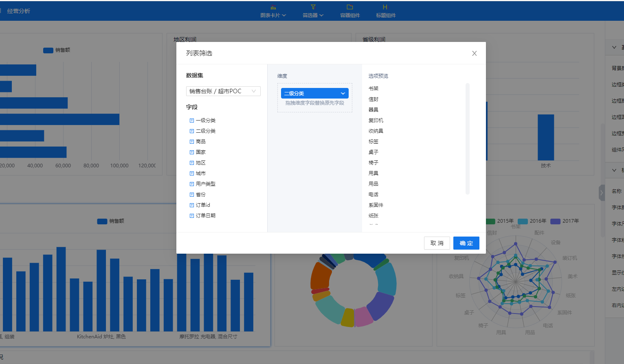Click the 省级利润 chart title
The height and width of the screenshot is (364, 624).
pos(374,39)
